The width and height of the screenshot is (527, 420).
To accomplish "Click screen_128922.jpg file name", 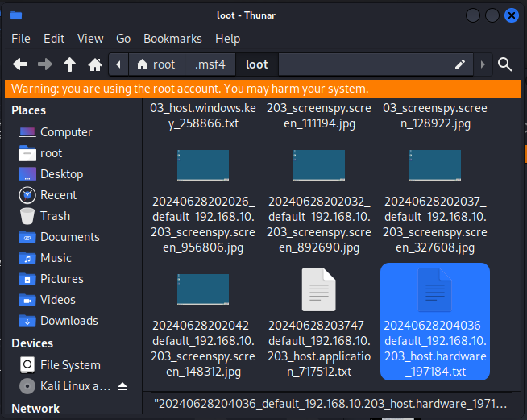I will 435,115.
